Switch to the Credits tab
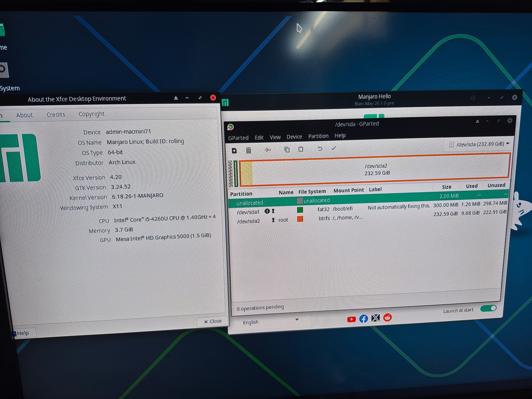Image resolution: width=532 pixels, height=399 pixels. click(x=56, y=115)
